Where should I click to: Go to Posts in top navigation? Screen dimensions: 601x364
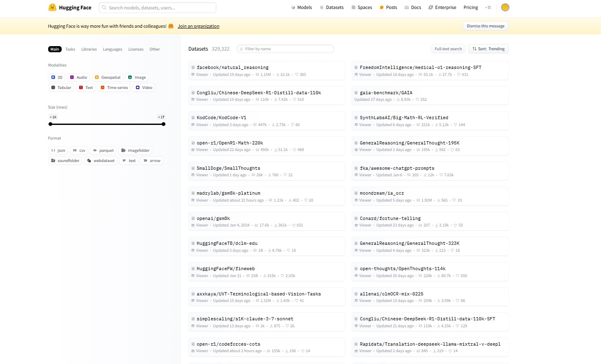click(388, 7)
